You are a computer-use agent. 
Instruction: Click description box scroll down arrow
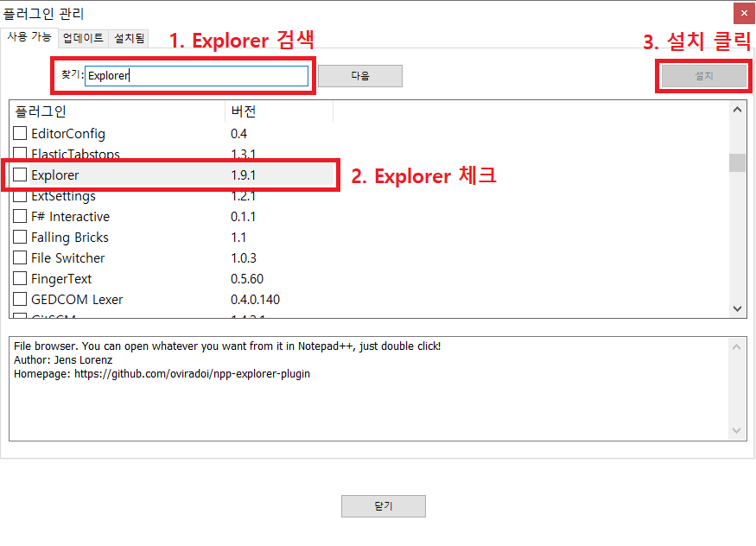click(736, 430)
